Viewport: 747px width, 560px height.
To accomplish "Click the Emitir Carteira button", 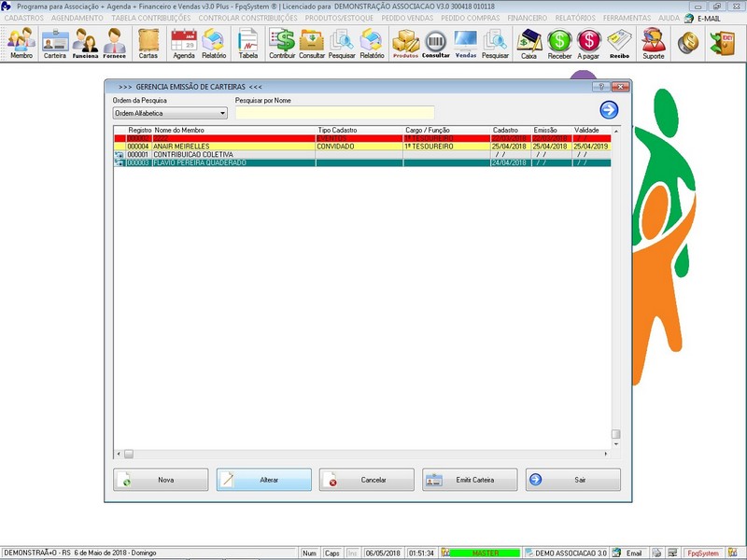I will point(470,480).
